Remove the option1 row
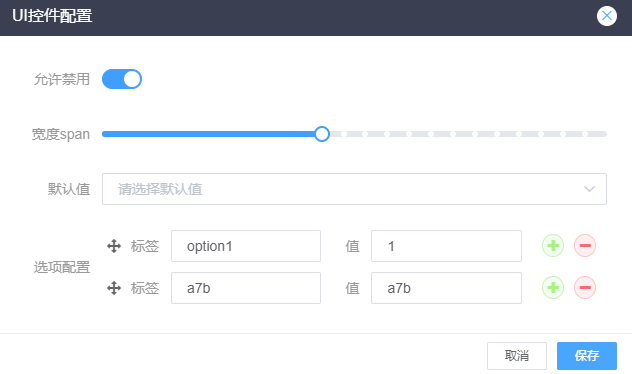 click(585, 245)
